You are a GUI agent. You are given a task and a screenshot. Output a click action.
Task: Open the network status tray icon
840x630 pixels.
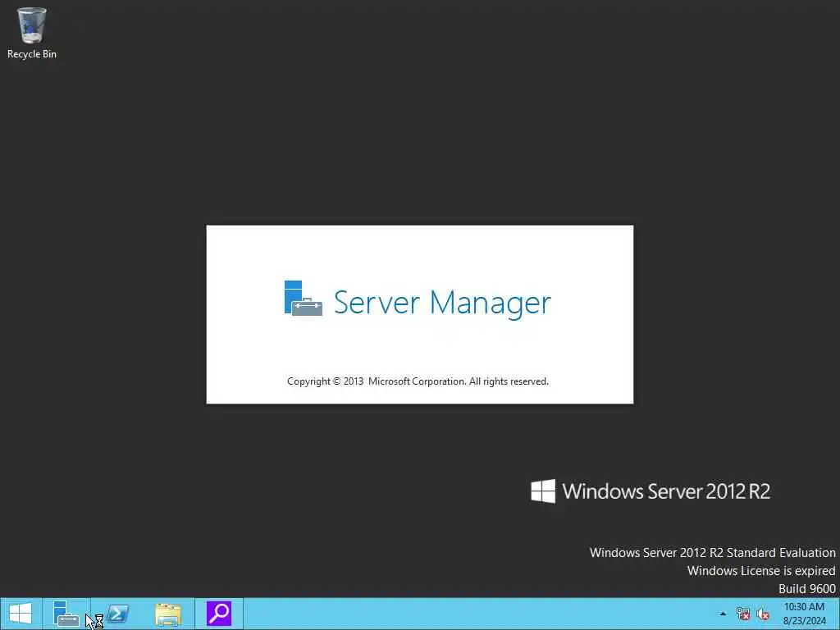click(743, 614)
